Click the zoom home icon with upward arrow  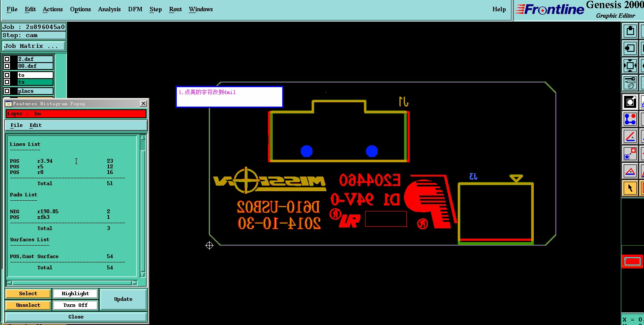pyautogui.click(x=630, y=31)
